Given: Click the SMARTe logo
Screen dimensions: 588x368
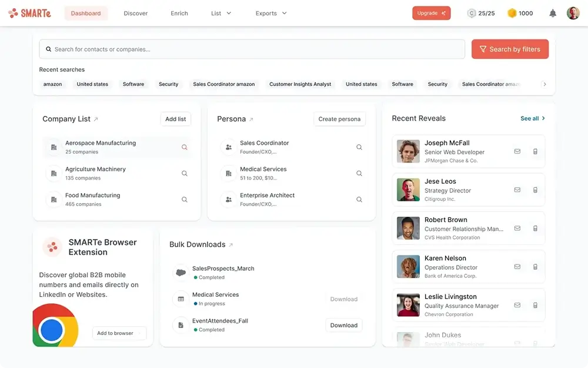Looking at the screenshot, I should [29, 13].
